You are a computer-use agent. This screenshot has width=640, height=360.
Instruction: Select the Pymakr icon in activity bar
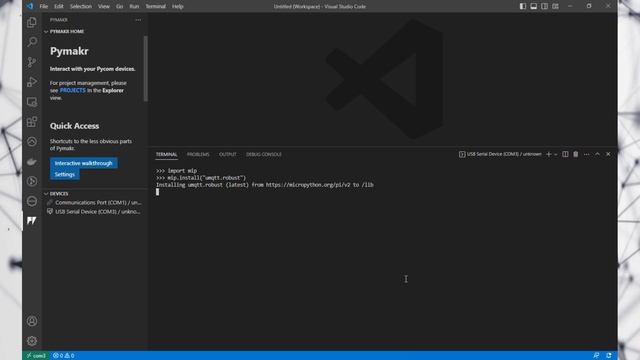[32, 221]
